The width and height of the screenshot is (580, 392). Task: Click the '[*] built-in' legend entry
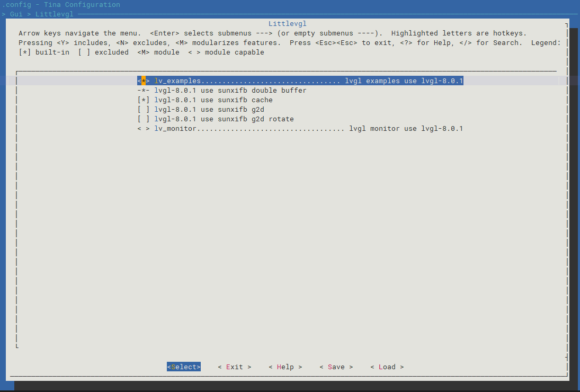[x=44, y=52]
